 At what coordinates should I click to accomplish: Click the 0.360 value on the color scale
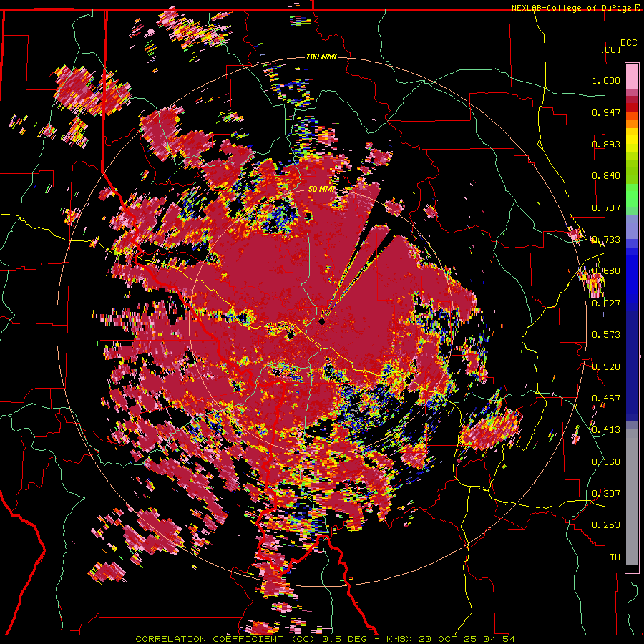coord(606,462)
